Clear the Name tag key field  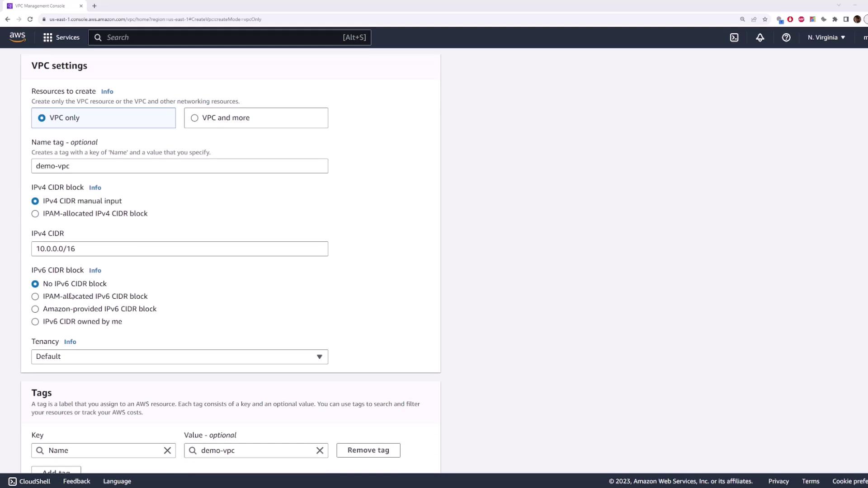[x=167, y=450]
